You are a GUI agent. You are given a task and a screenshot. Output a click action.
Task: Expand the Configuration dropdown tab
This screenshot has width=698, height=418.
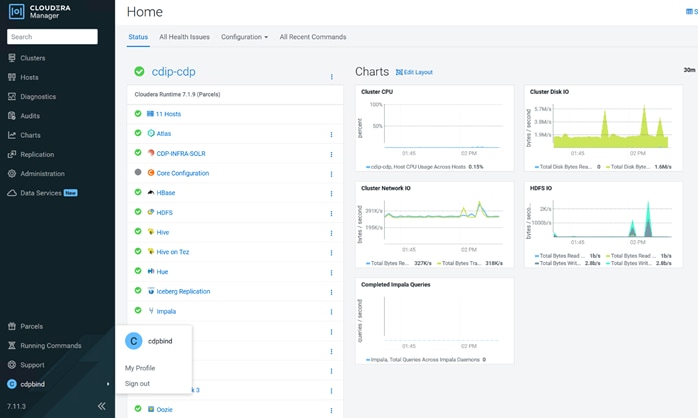coord(244,37)
